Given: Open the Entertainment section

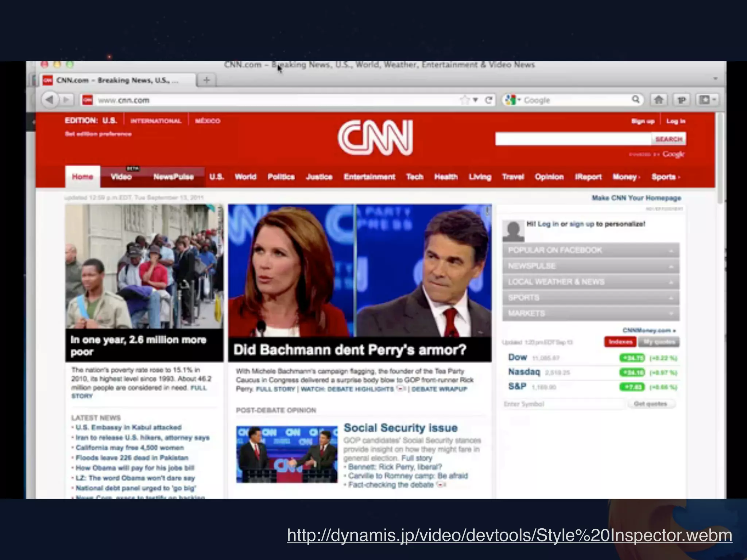Looking at the screenshot, I should point(369,177).
